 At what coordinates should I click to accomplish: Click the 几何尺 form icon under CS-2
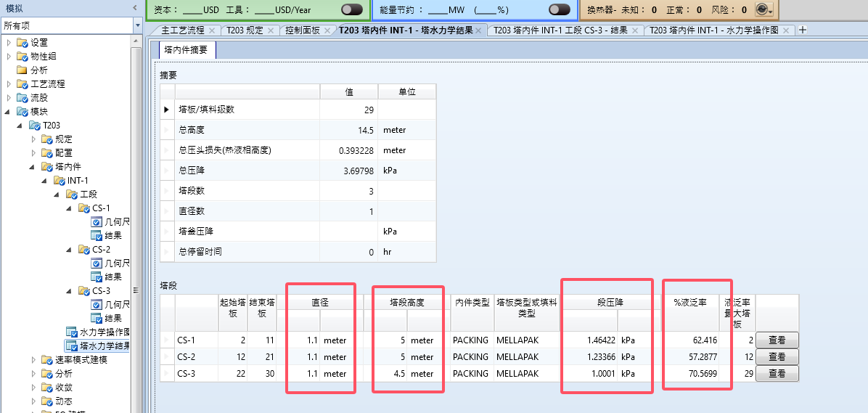[96, 263]
